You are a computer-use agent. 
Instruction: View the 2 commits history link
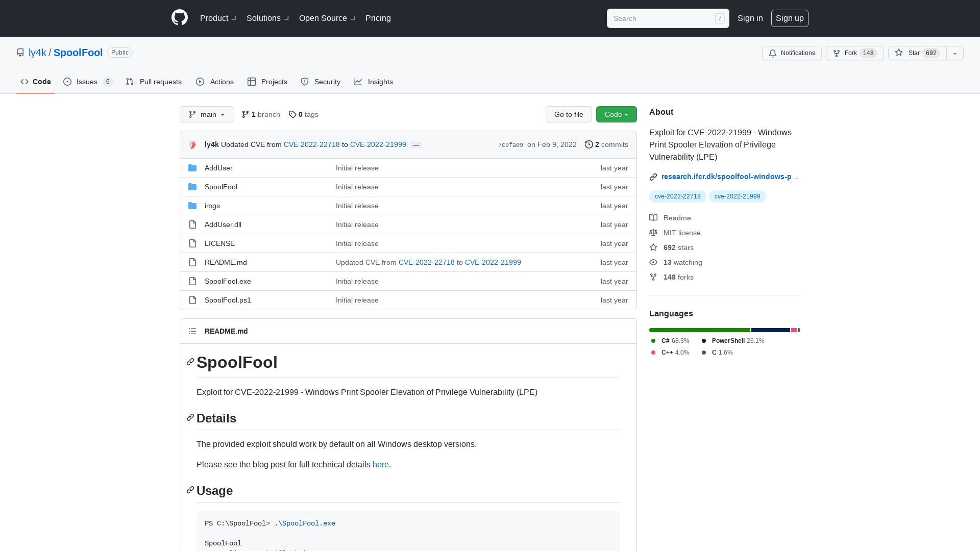(x=606, y=145)
